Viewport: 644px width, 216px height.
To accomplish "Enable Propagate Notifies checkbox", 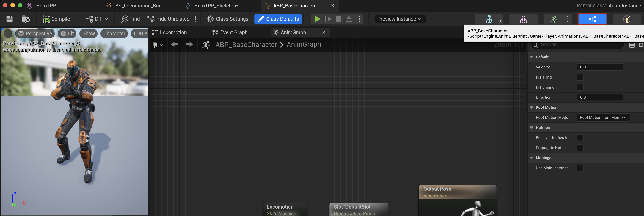I will [x=580, y=148].
